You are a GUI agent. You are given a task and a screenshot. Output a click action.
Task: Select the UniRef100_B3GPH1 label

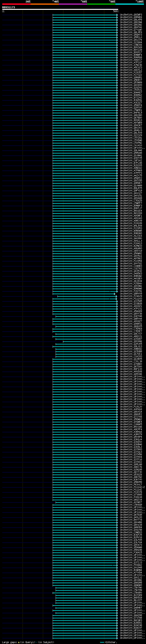[x=131, y=100]
